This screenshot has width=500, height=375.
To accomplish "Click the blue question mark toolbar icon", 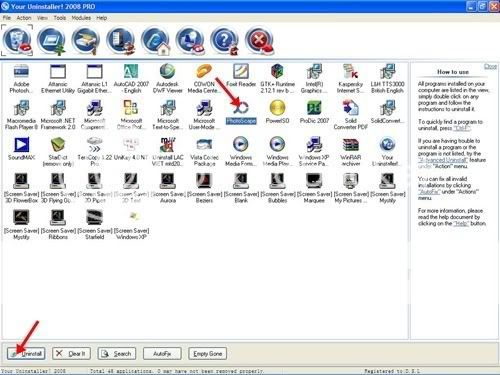I will pyautogui.click(x=225, y=40).
